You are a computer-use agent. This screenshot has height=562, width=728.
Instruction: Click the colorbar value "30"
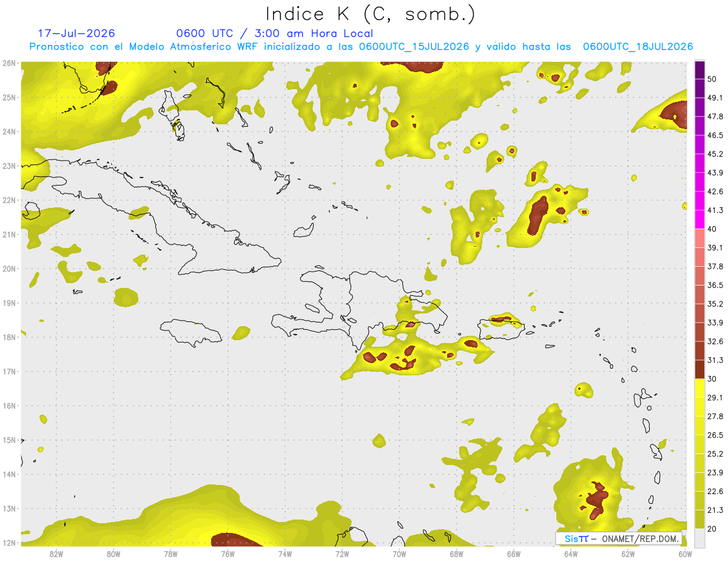pos(712,379)
